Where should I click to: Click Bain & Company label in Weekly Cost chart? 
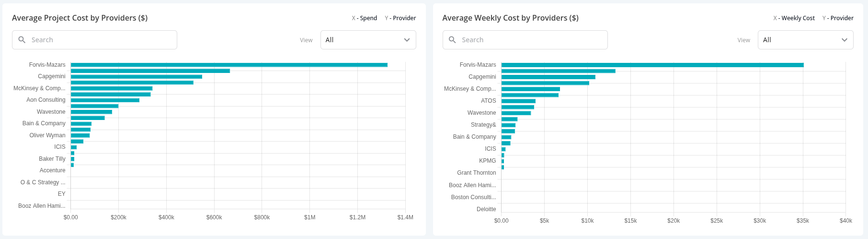pos(474,137)
